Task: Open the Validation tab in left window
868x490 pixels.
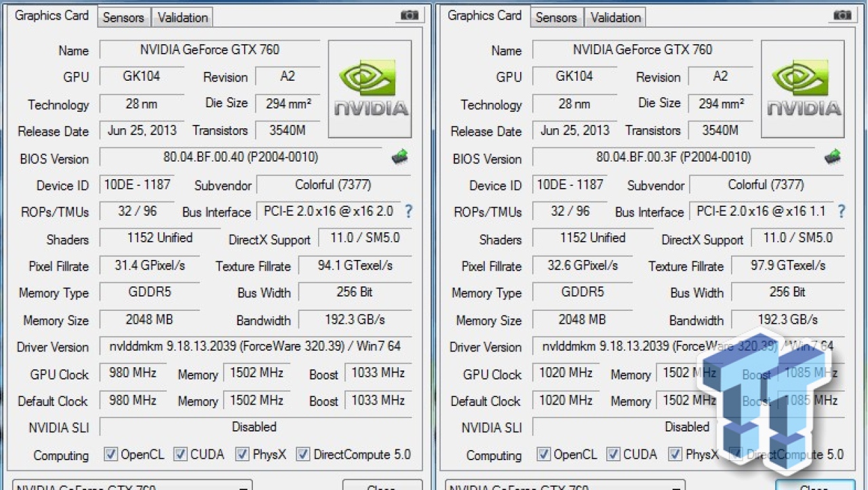Action: (183, 18)
